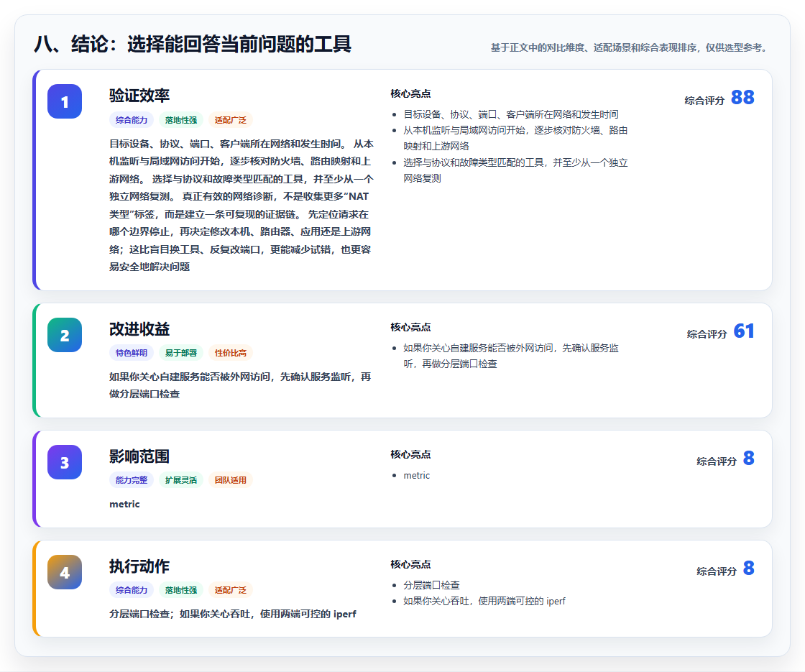Click 适配广泛 tag in 执行动作 card
Screen dimensions: 805x672
click(231, 590)
